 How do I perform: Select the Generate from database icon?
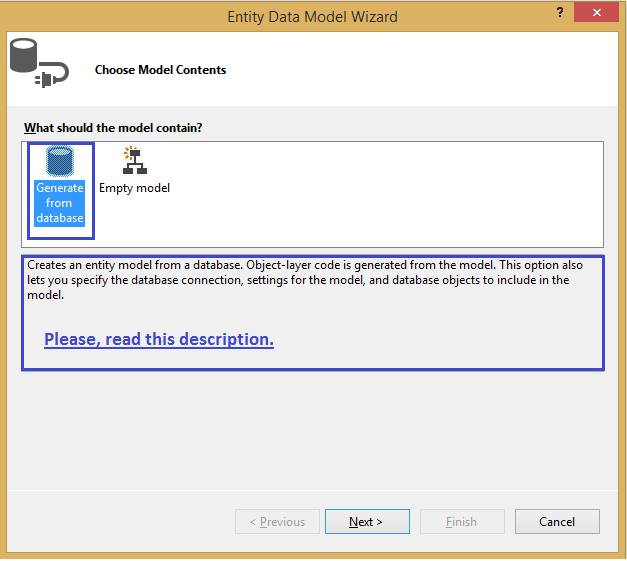click(60, 161)
